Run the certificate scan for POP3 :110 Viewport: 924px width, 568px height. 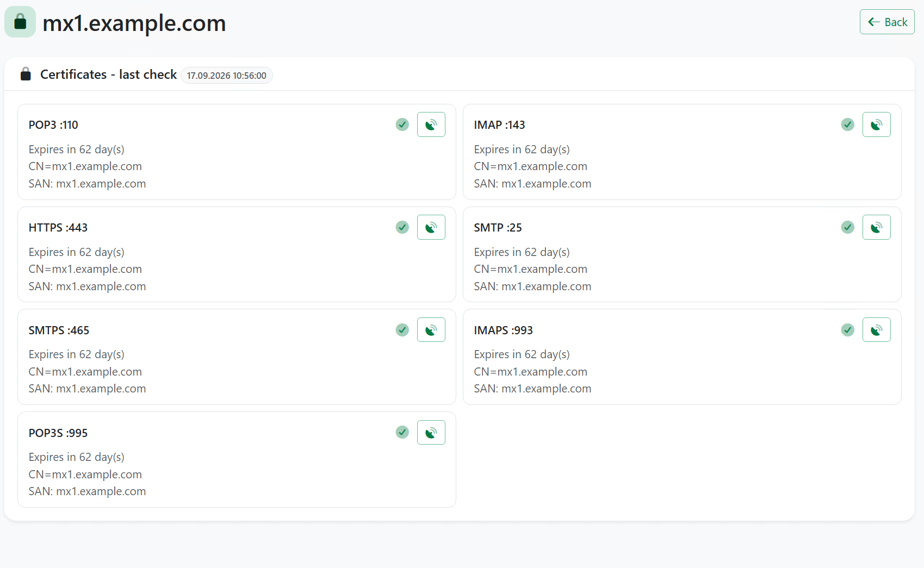[431, 124]
